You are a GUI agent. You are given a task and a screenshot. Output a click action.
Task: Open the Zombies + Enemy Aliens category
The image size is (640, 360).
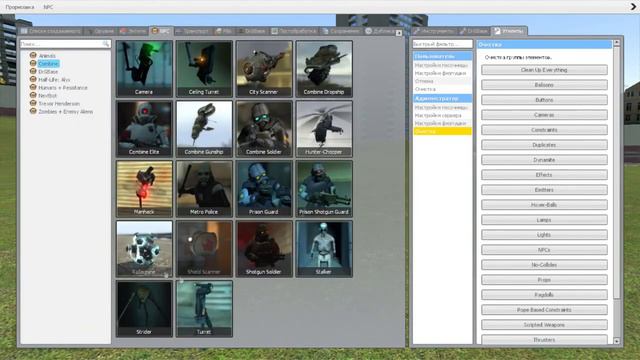(65, 111)
